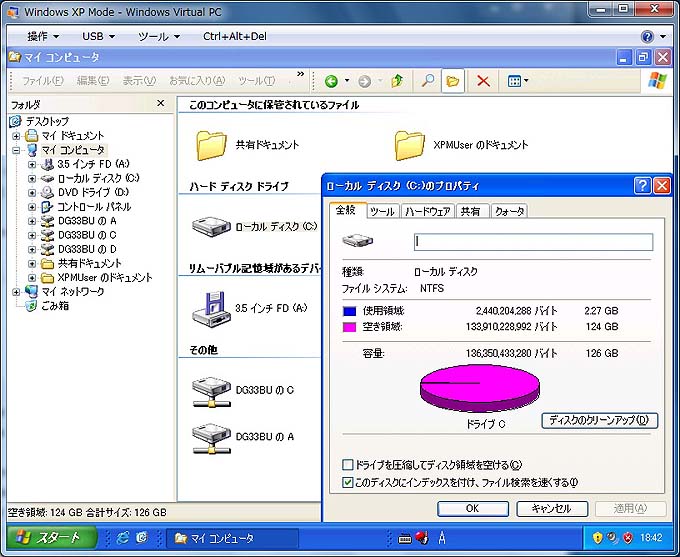
Task: Click the red X delete toolbar icon
Action: (483, 81)
